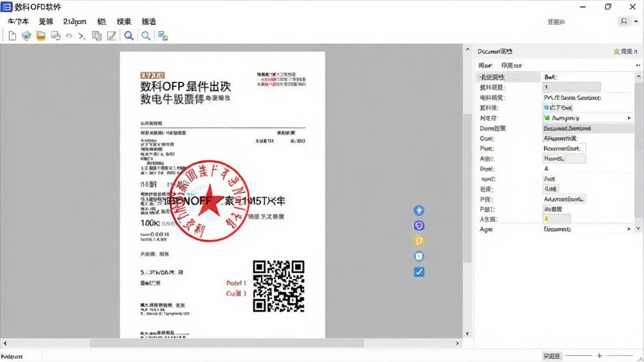Expand the arrow on the Age: property row

[x=629, y=229]
